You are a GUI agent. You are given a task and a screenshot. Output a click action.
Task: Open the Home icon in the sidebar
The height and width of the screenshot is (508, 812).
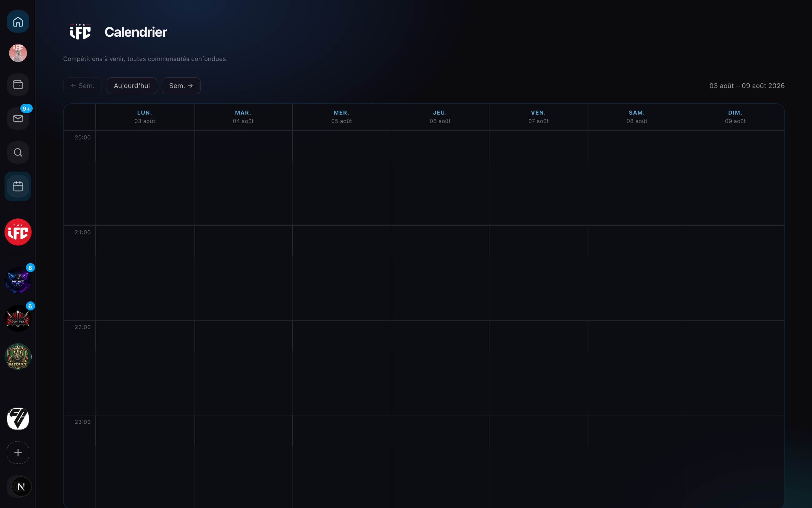click(18, 21)
